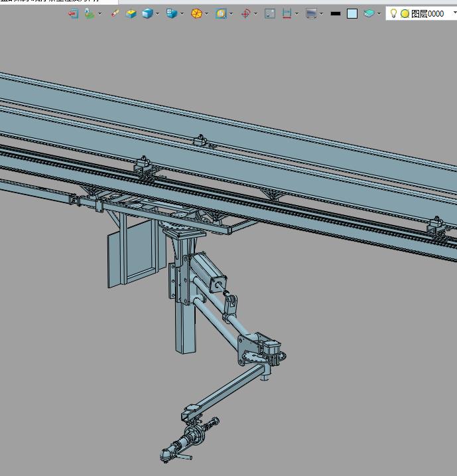The height and width of the screenshot is (476, 457).
Task: Click the orange polyhedron render icon
Action: pos(196,14)
